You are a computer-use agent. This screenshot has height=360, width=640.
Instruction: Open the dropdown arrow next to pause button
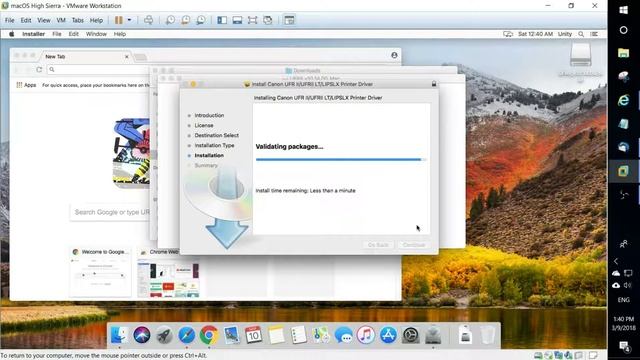[x=129, y=20]
